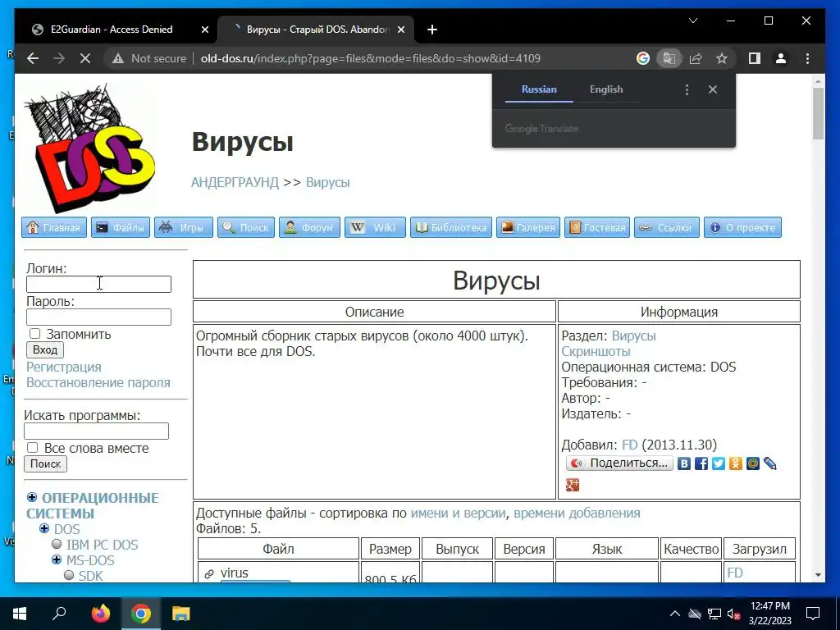This screenshot has width=840, height=630.
Task: Open a new browser tab
Action: (432, 30)
